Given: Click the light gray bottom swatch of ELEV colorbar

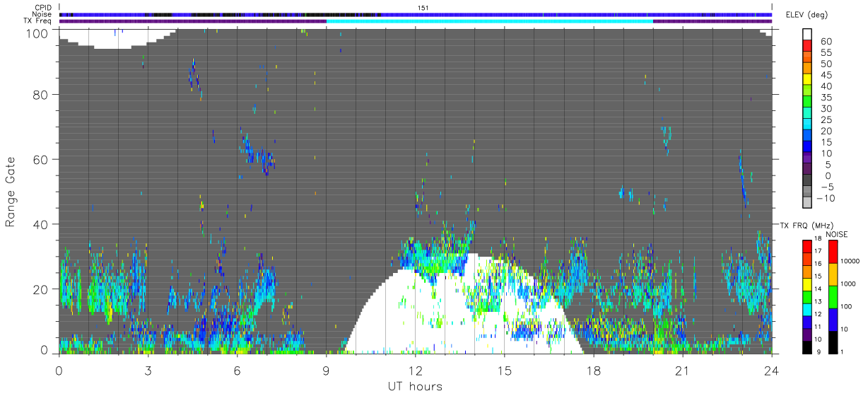Looking at the screenshot, I should (x=807, y=202).
